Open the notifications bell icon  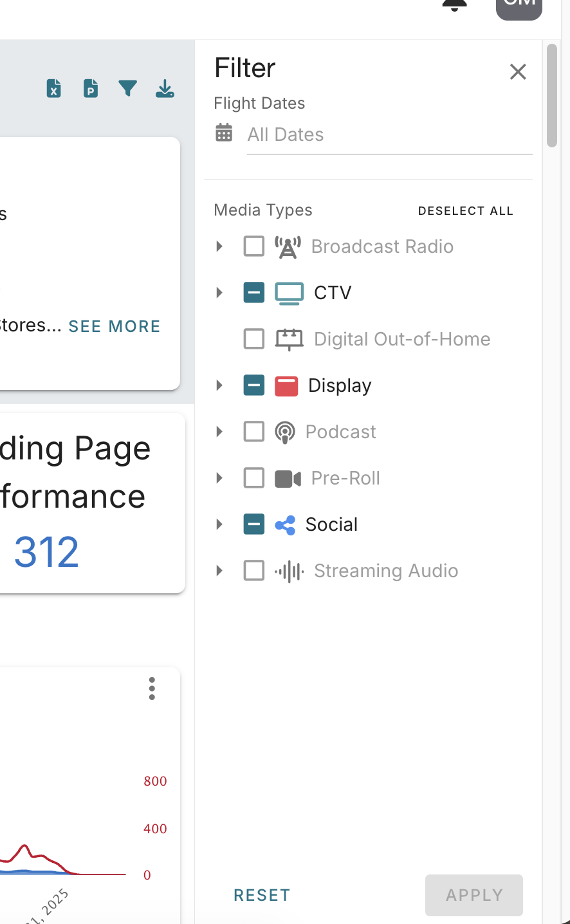[x=454, y=5]
